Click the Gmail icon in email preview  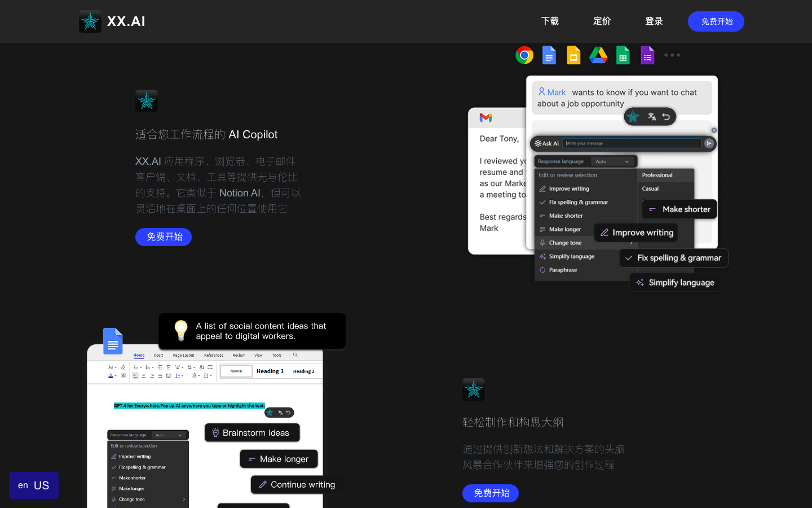click(x=486, y=117)
